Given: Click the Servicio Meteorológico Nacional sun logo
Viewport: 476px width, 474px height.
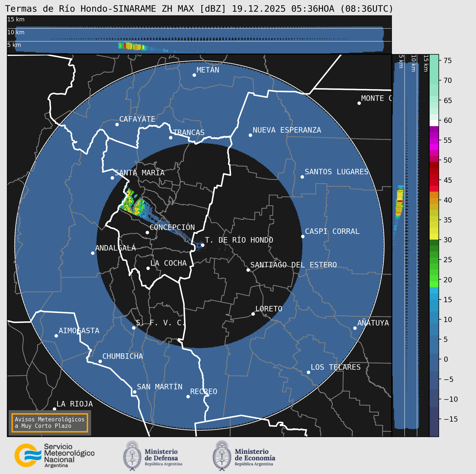Looking at the screenshot, I should click(28, 455).
